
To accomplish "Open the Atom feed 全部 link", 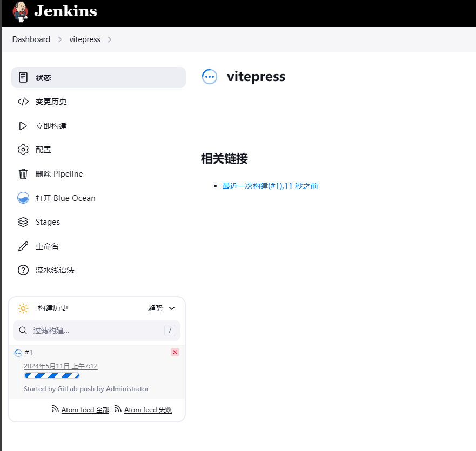I will (85, 410).
